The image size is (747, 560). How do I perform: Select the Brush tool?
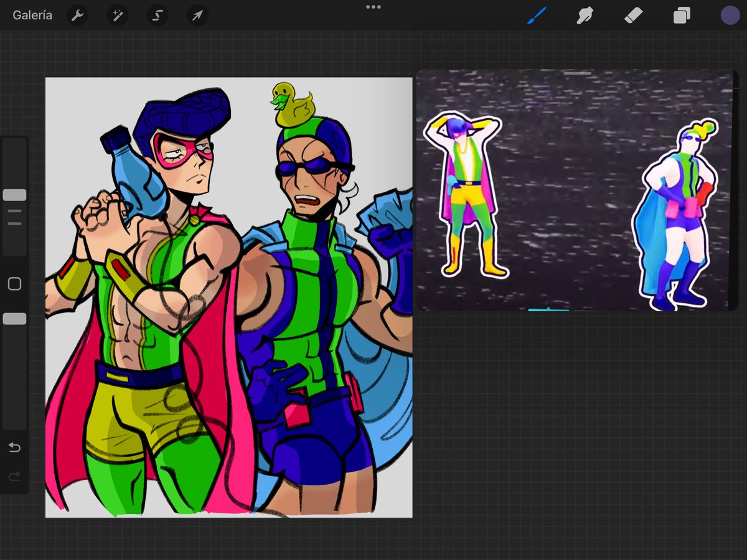[537, 16]
